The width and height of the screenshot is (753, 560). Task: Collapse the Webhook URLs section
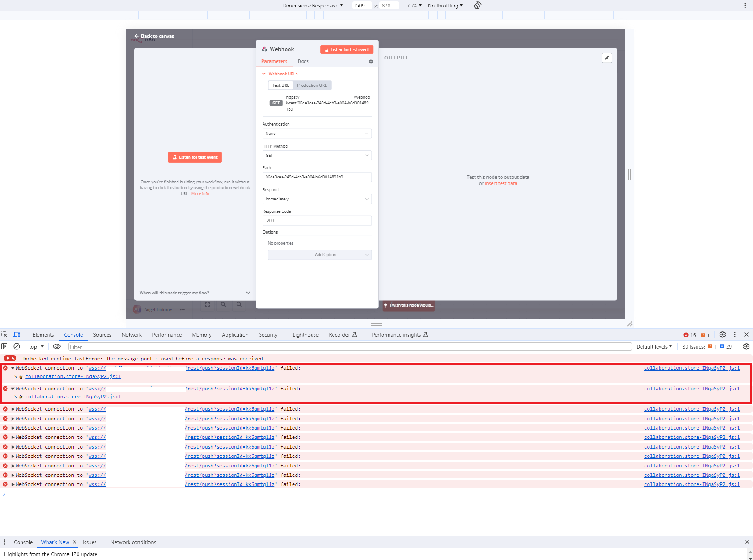point(280,74)
